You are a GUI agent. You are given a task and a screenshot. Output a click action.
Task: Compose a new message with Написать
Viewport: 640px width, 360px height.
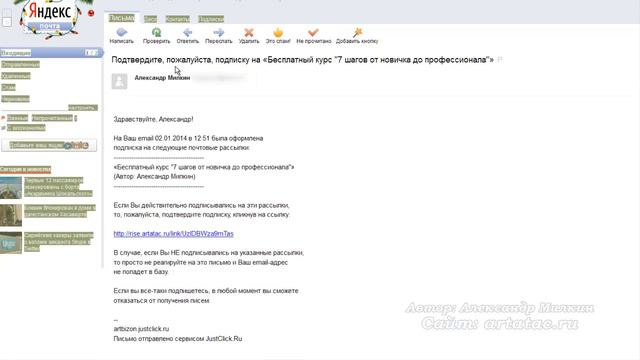click(122, 36)
